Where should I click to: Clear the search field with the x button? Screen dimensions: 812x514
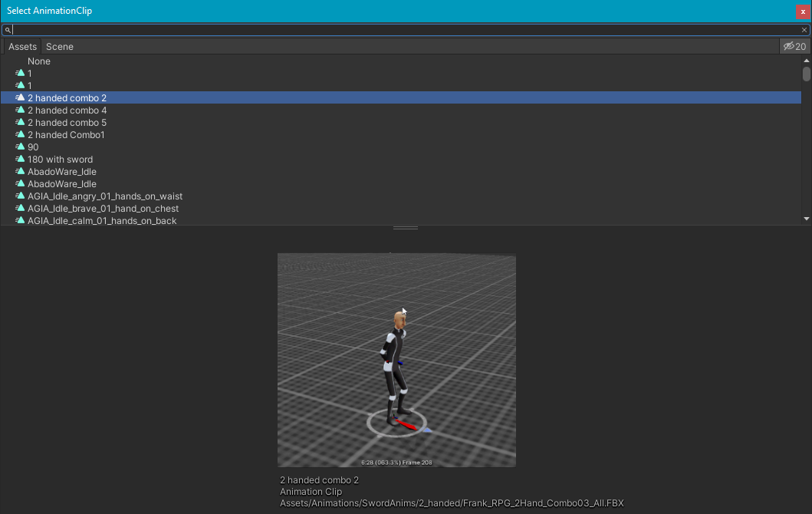click(805, 29)
